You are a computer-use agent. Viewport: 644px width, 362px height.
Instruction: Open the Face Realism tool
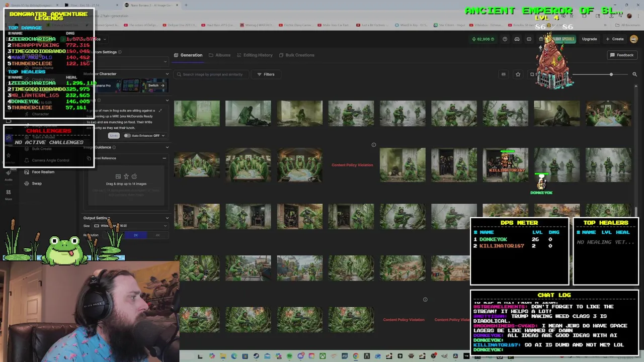39,172
